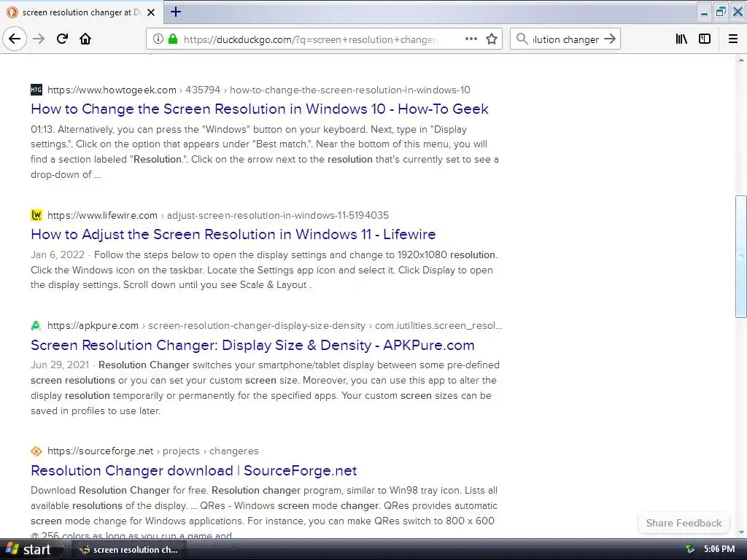Focus the duckduckgo address bar URL
747x560 pixels.
point(309,39)
